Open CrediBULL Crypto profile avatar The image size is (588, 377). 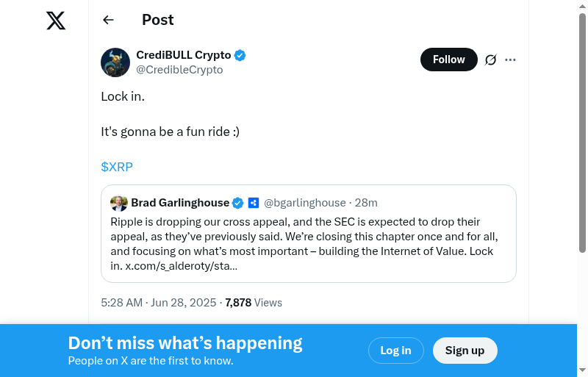tap(115, 62)
